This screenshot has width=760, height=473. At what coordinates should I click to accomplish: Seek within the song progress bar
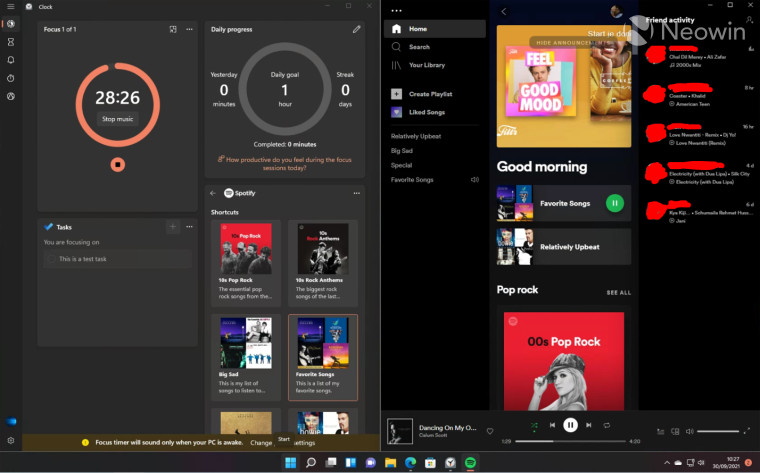[570, 441]
